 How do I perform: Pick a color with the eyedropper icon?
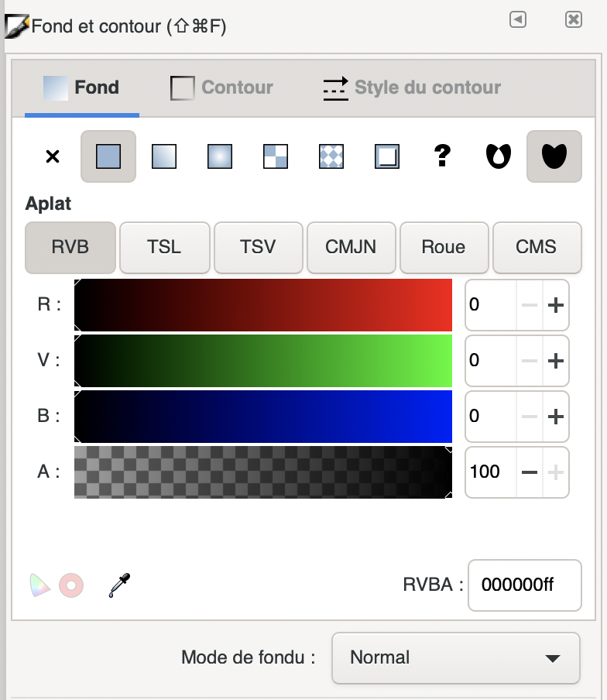point(119,585)
